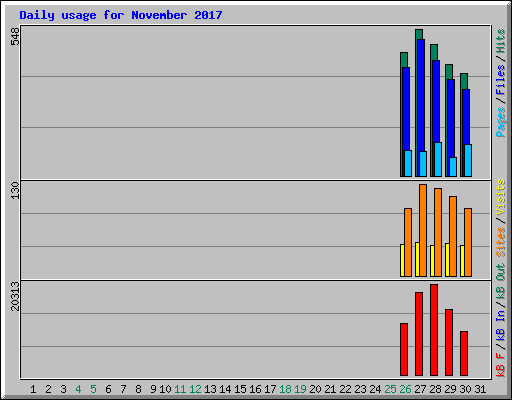The width and height of the screenshot is (512, 400).
Task: Select the cyan pages bar for day 30
Action: [468, 160]
